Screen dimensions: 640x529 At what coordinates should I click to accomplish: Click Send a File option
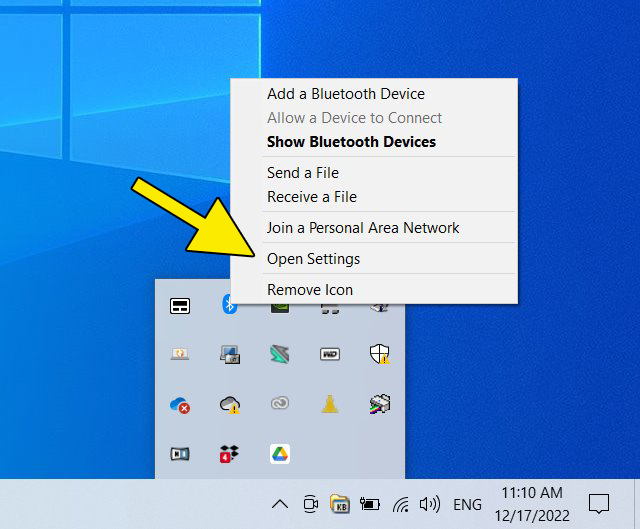374,173
